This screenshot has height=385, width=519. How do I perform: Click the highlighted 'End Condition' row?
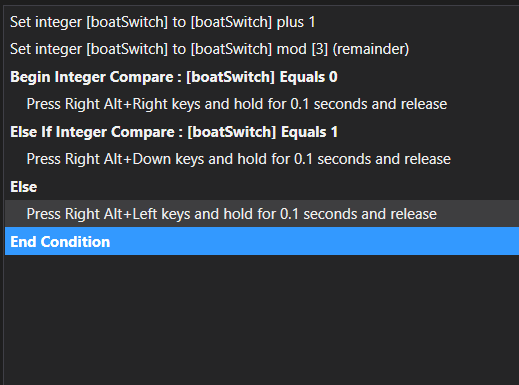262,241
